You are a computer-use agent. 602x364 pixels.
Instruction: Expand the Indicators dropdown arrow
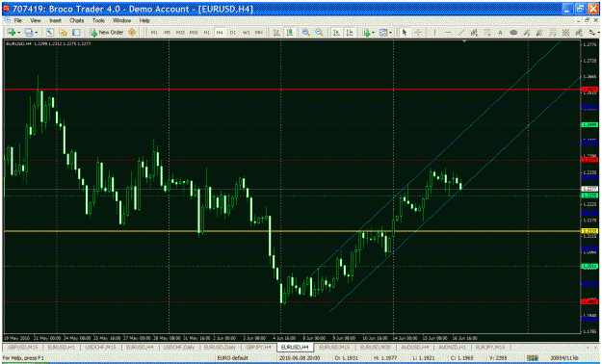pyautogui.click(x=373, y=33)
